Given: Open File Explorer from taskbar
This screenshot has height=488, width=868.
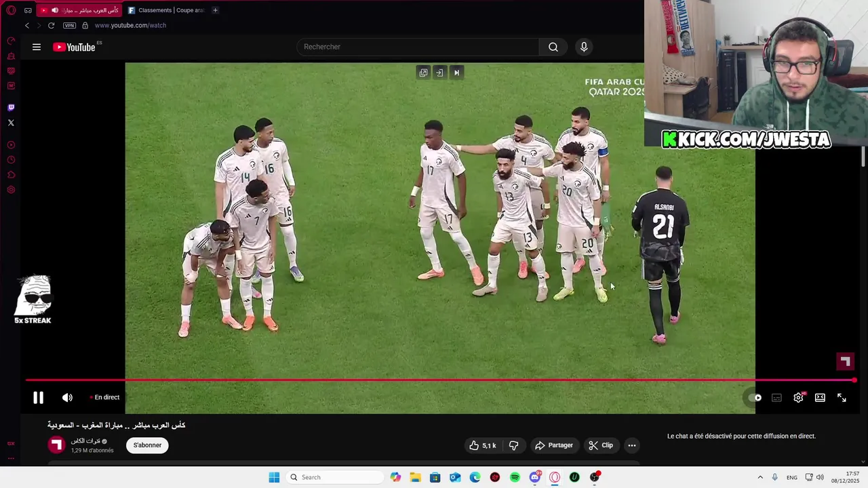Looking at the screenshot, I should pyautogui.click(x=415, y=477).
